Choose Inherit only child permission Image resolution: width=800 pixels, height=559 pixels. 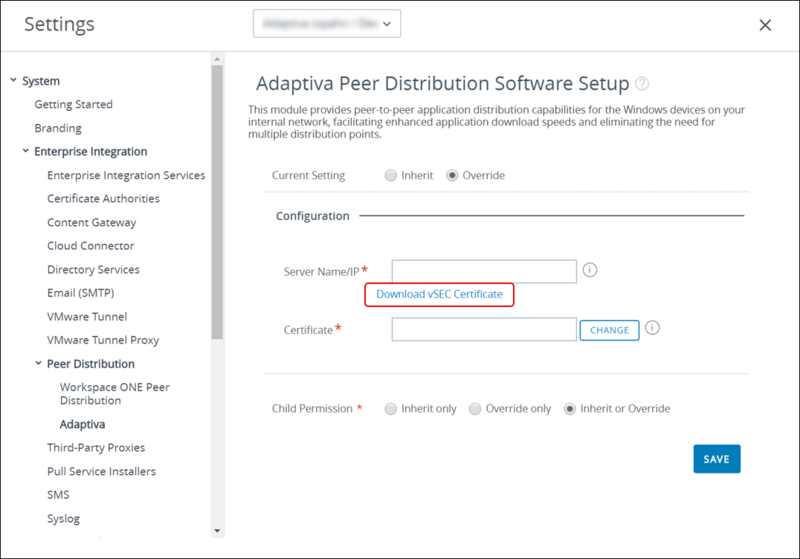(x=391, y=409)
